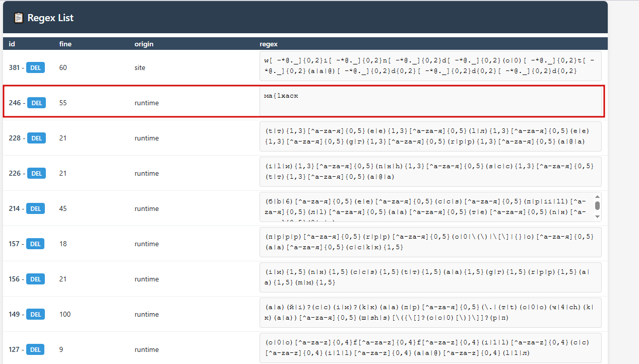Screen dimensions: 639x364
Task: Delete regex entry 214
Action: pyautogui.click(x=36, y=208)
